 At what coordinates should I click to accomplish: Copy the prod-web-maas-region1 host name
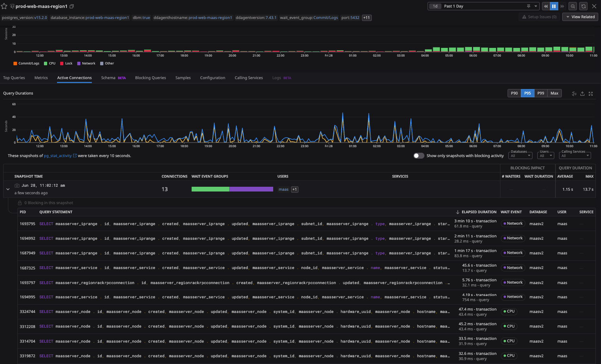pos(72,6)
